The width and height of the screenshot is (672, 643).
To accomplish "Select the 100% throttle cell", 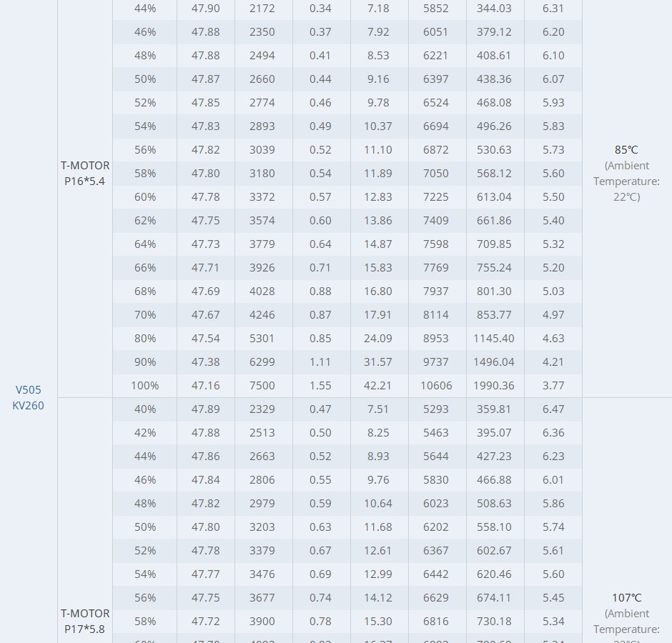I will coord(144,386).
